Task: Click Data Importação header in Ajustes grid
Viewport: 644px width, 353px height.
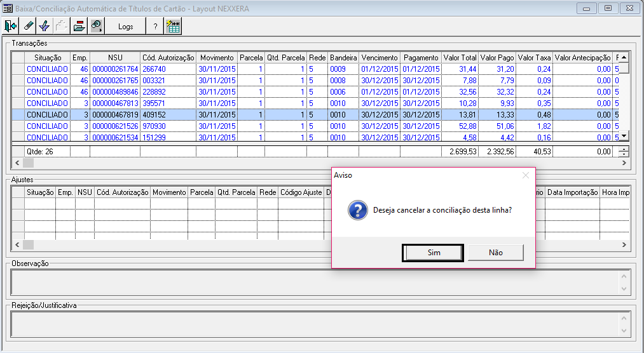Action: [x=573, y=192]
